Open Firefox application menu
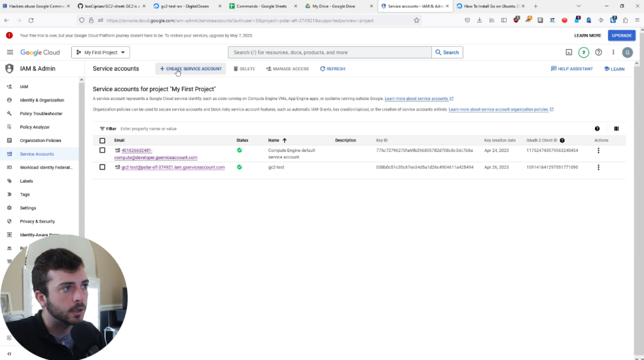Viewport: 644px width, 360px height. point(637,20)
